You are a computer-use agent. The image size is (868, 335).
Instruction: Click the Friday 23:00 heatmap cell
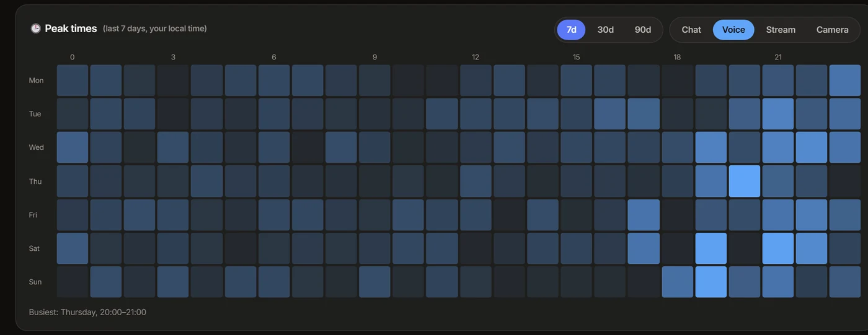click(x=845, y=215)
